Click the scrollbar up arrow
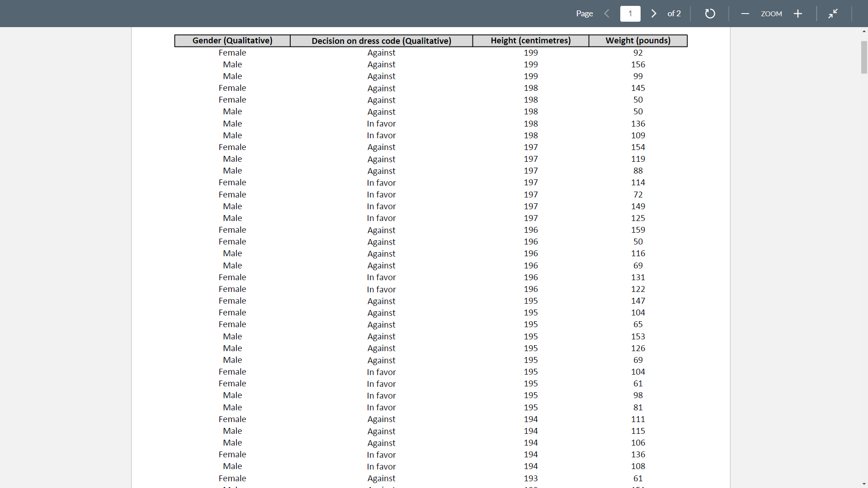 tap(864, 32)
